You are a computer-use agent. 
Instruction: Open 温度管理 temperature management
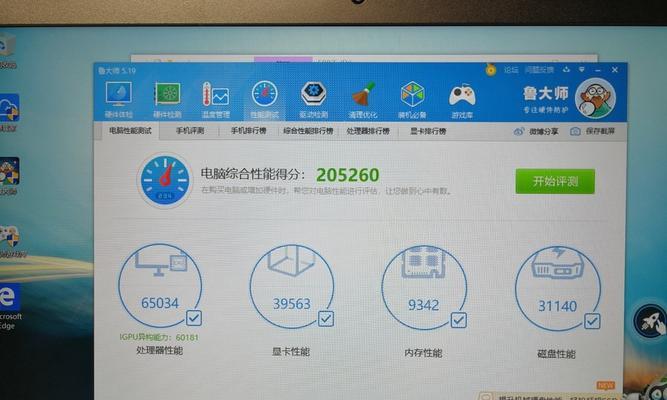(216, 100)
